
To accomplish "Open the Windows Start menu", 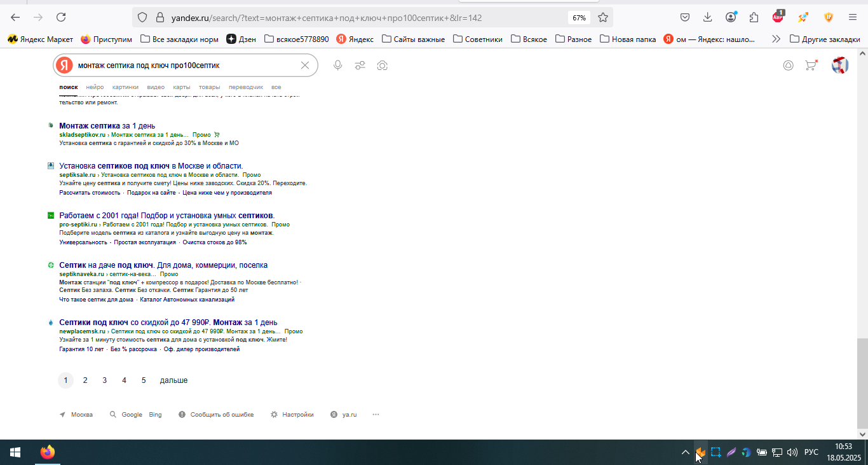I will (15, 452).
